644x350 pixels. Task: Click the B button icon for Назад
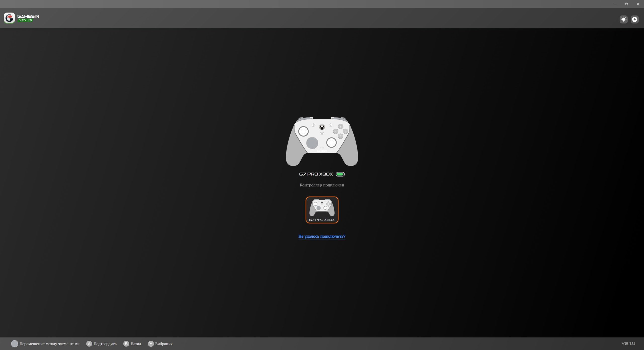(126, 344)
